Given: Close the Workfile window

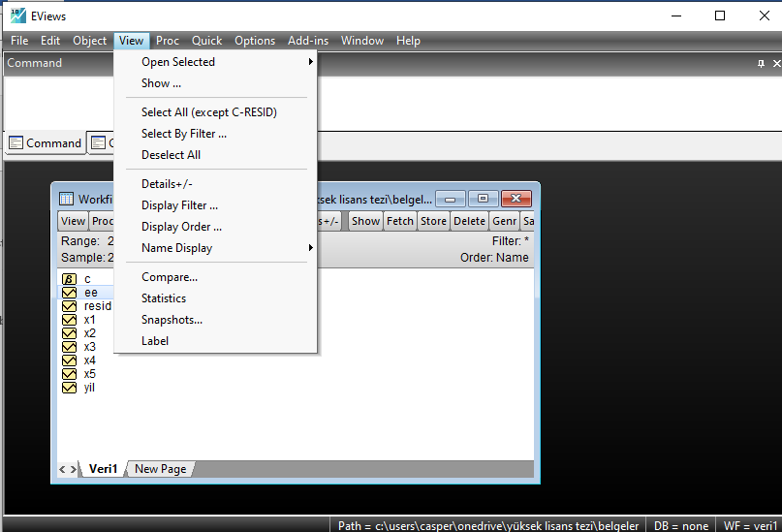Looking at the screenshot, I should (516, 199).
